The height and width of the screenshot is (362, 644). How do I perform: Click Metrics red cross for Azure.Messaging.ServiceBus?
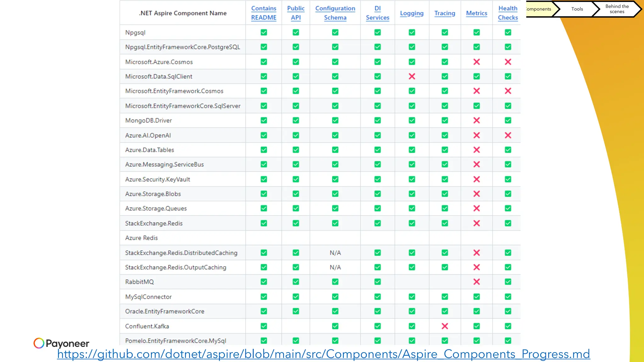click(x=476, y=164)
